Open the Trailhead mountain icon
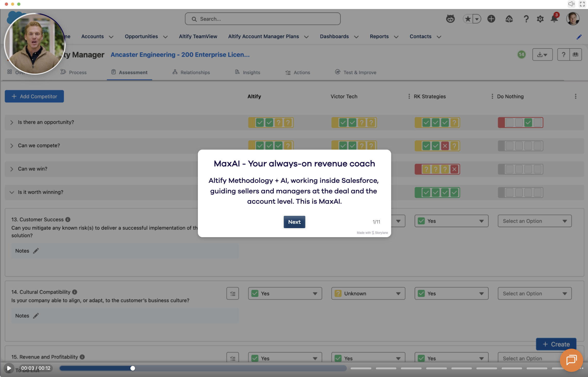Image resolution: width=588 pixels, height=377 pixels. [x=509, y=19]
